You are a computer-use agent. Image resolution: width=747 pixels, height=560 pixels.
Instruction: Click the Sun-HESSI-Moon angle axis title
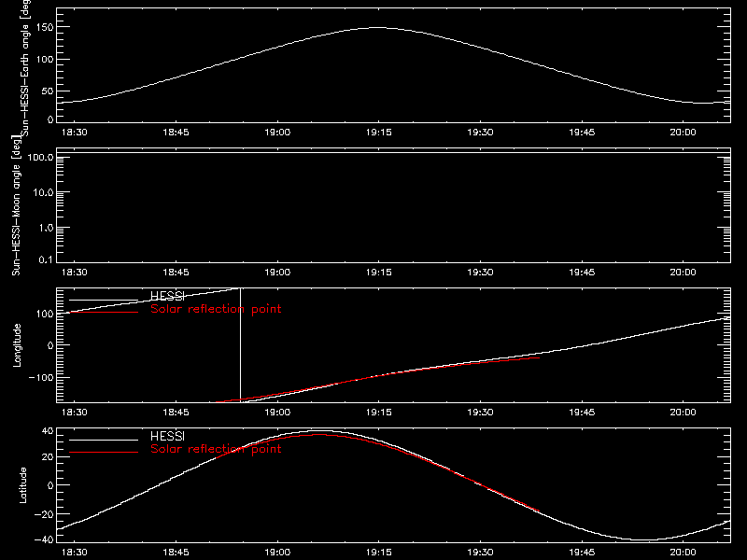click(x=16, y=205)
